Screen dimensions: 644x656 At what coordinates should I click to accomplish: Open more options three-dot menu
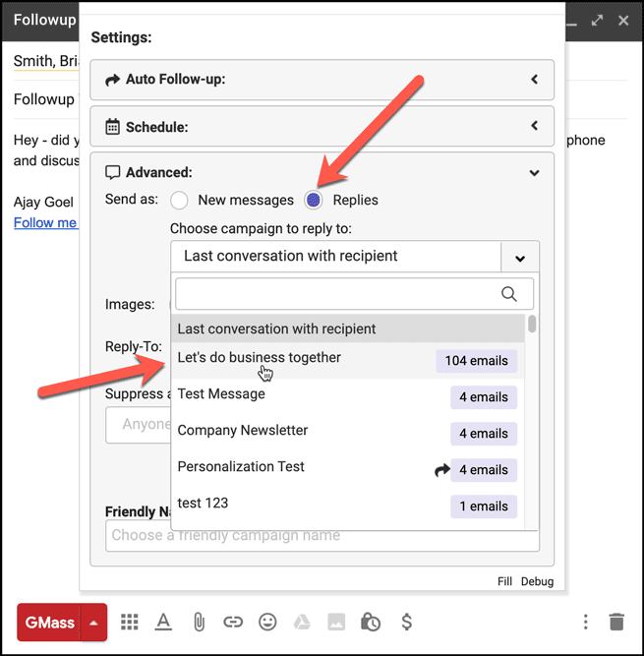tap(585, 623)
